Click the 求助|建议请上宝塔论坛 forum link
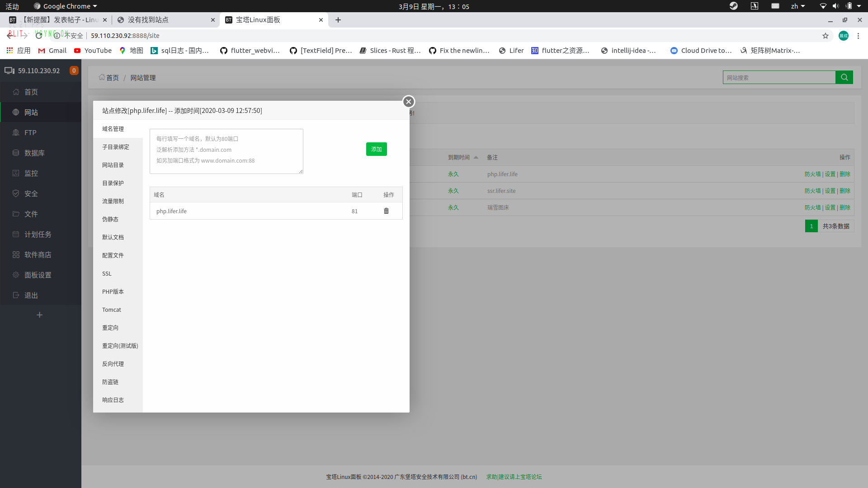 (x=514, y=477)
